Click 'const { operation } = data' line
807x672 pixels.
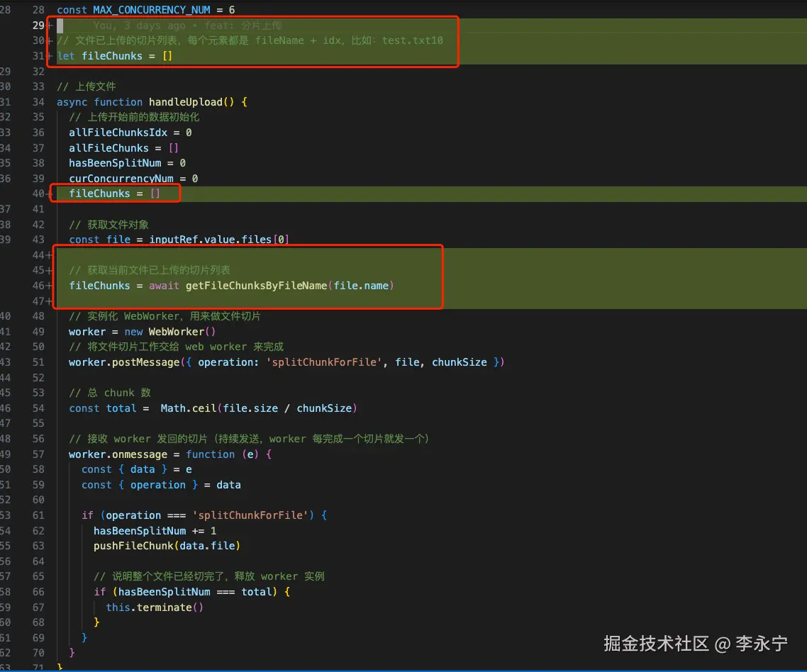pos(161,485)
